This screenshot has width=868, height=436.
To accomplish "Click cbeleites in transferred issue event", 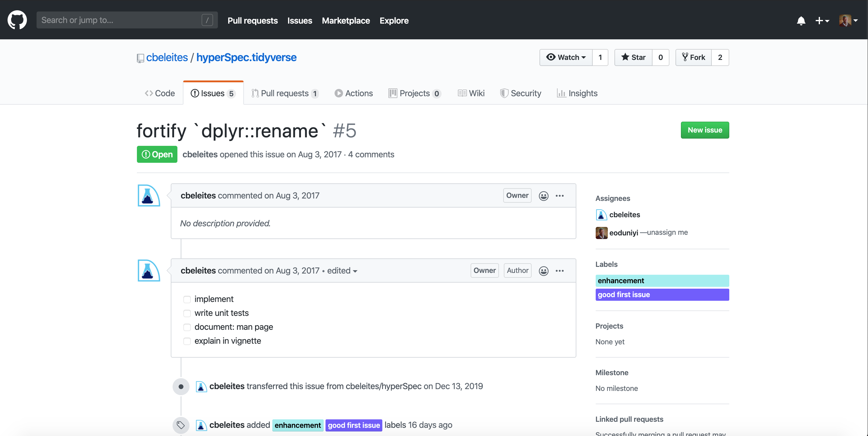I will [x=227, y=386].
